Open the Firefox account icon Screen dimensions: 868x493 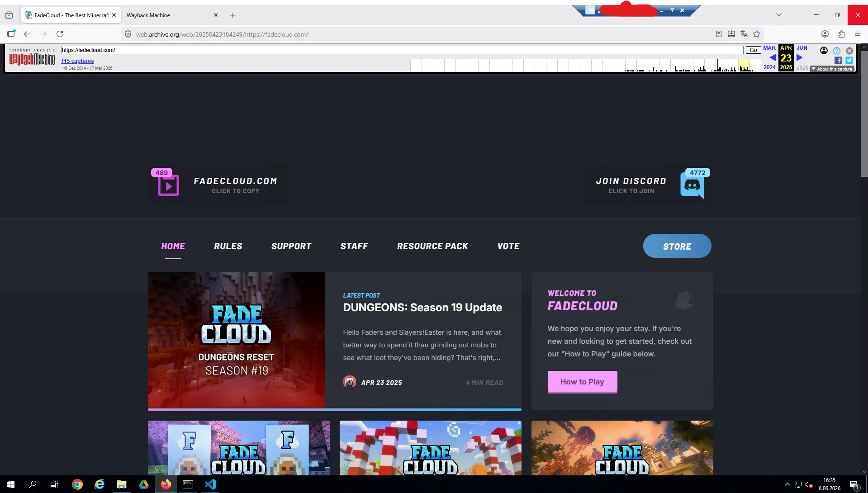(825, 34)
